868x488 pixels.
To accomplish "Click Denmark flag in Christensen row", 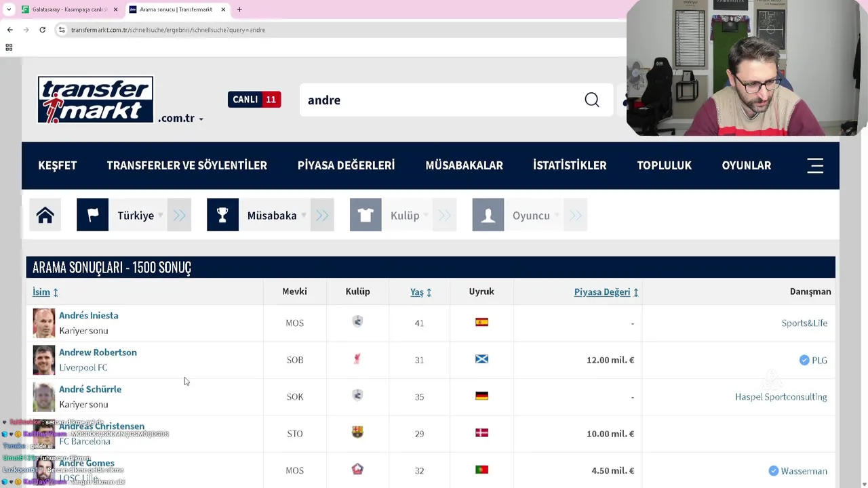I will pyautogui.click(x=481, y=432).
